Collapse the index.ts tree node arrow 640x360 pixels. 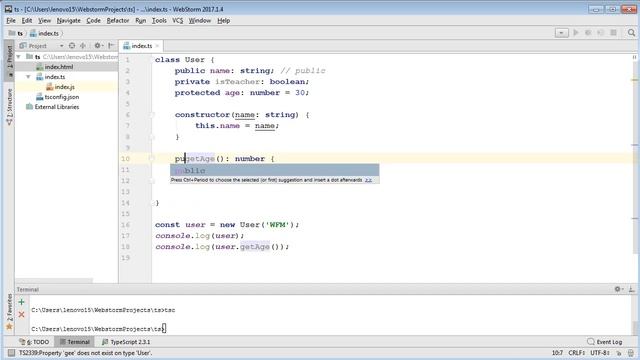click(x=28, y=77)
